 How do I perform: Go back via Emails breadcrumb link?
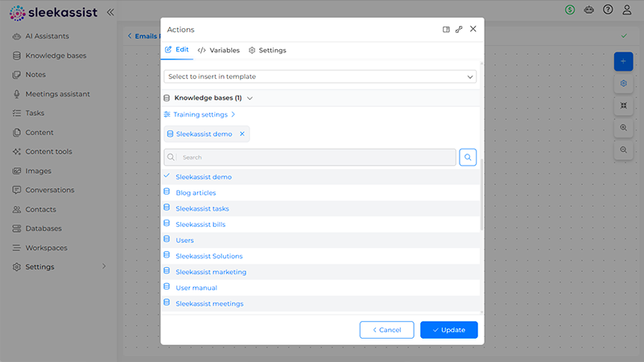click(143, 36)
